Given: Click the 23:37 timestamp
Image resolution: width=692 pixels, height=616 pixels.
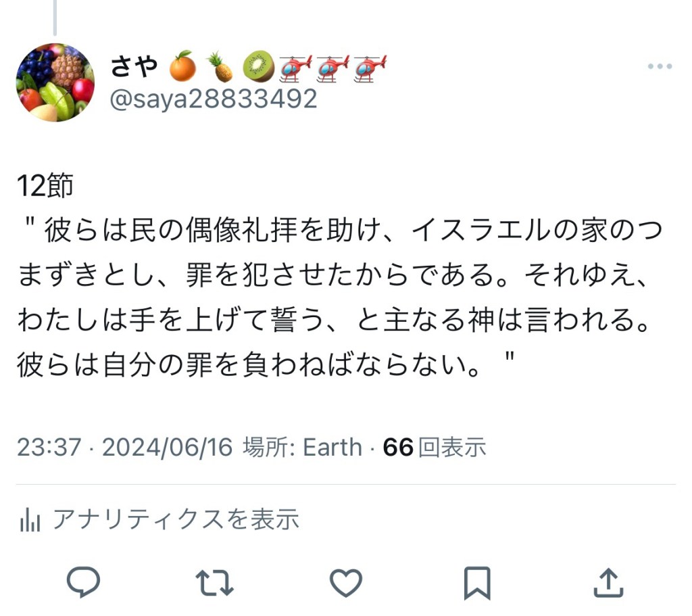Looking at the screenshot, I should click(49, 447).
